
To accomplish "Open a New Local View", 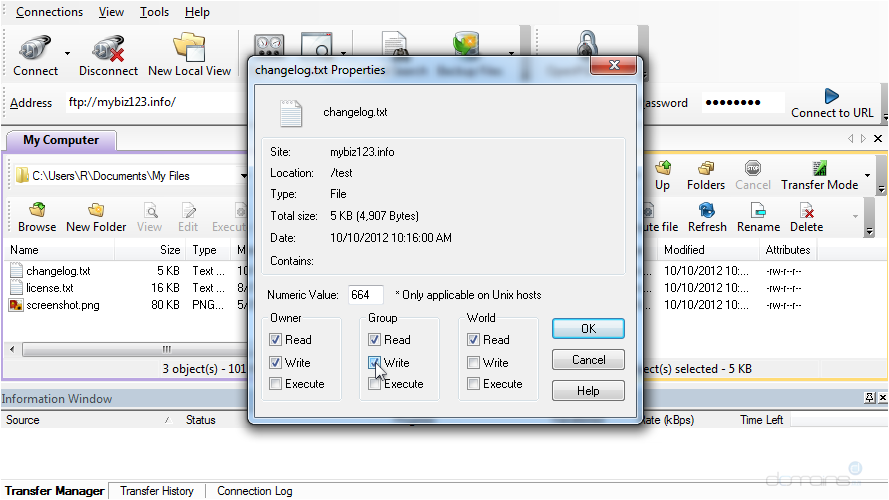I will click(x=189, y=50).
